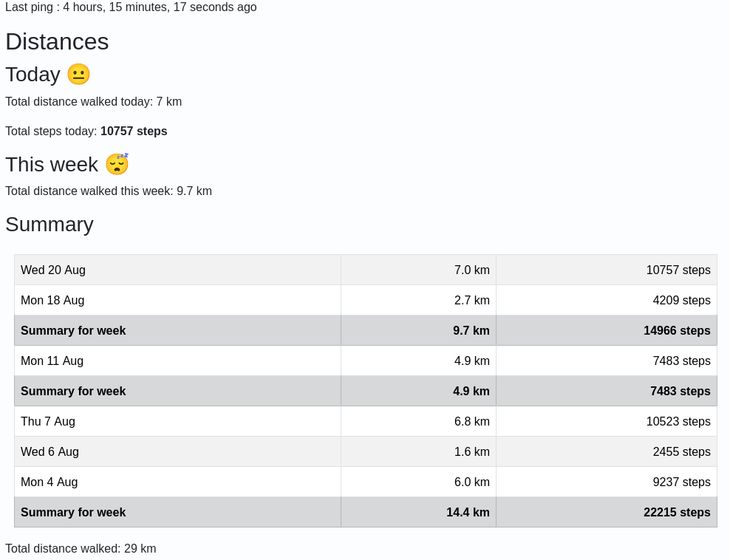Select the Thu 7 Aug row date
730x560 pixels.
tap(48, 421)
